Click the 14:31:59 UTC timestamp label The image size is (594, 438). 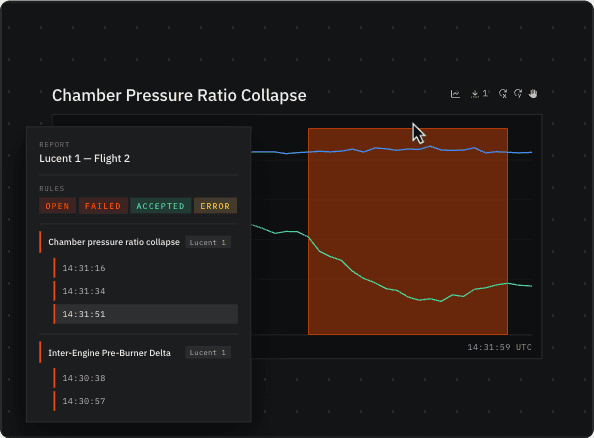tap(499, 347)
